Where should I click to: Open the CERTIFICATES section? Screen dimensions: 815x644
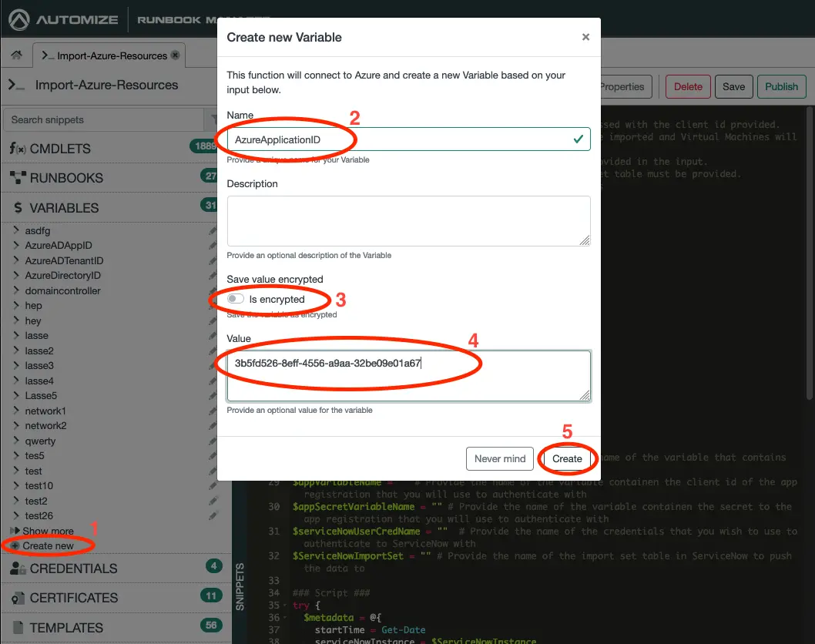coord(73,598)
